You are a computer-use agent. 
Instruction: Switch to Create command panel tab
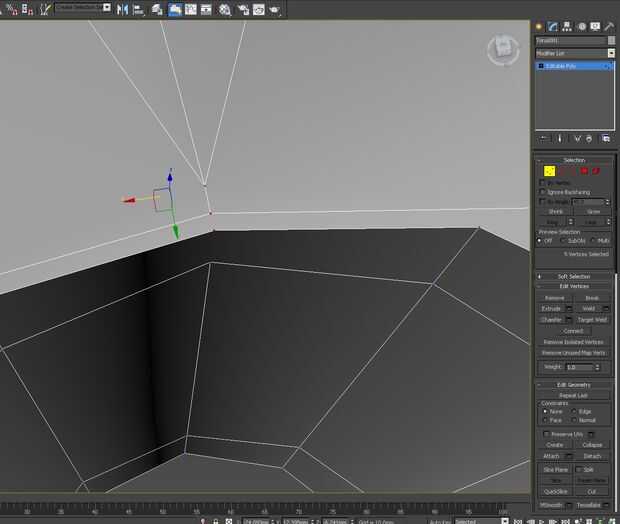click(x=539, y=27)
